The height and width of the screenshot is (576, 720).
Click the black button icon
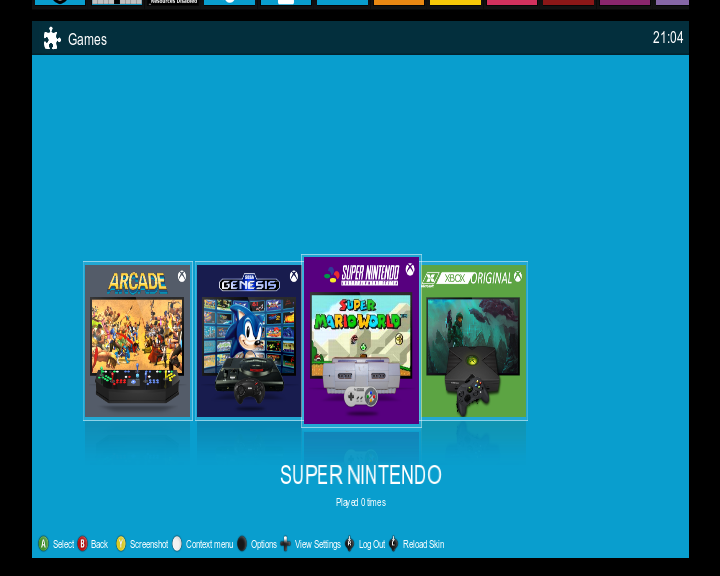[x=242, y=544]
